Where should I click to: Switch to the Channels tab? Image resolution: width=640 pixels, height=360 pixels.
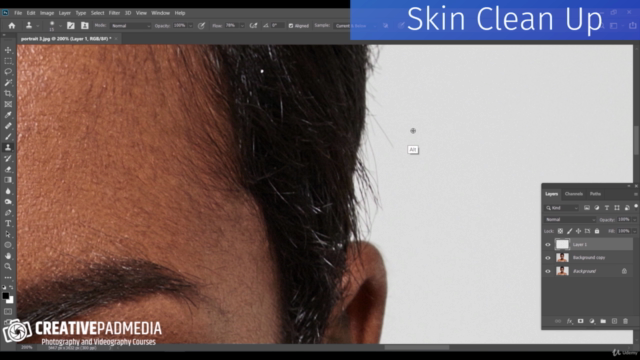[573, 194]
